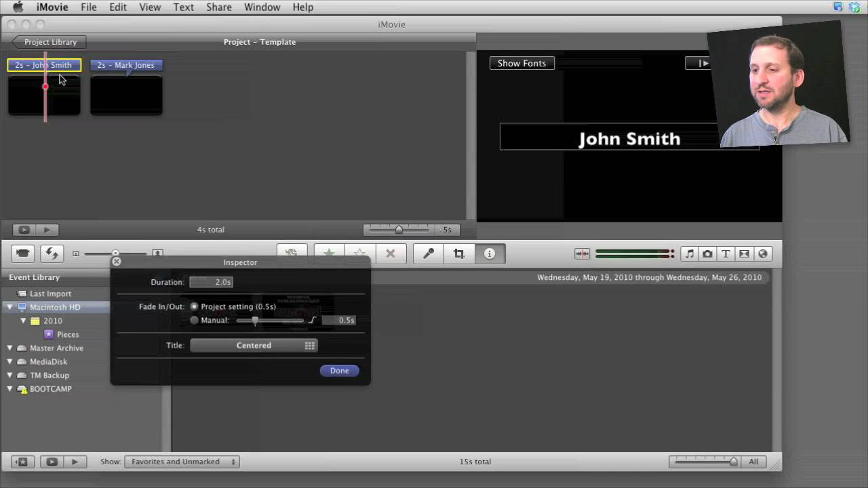Collapse the 2010 folder

[23, 321]
